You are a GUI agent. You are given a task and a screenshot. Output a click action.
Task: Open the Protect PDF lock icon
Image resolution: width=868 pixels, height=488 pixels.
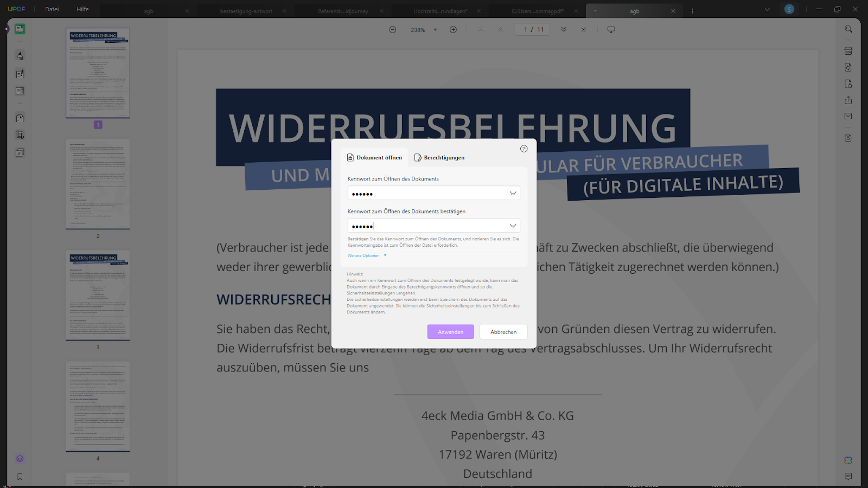coord(848,84)
